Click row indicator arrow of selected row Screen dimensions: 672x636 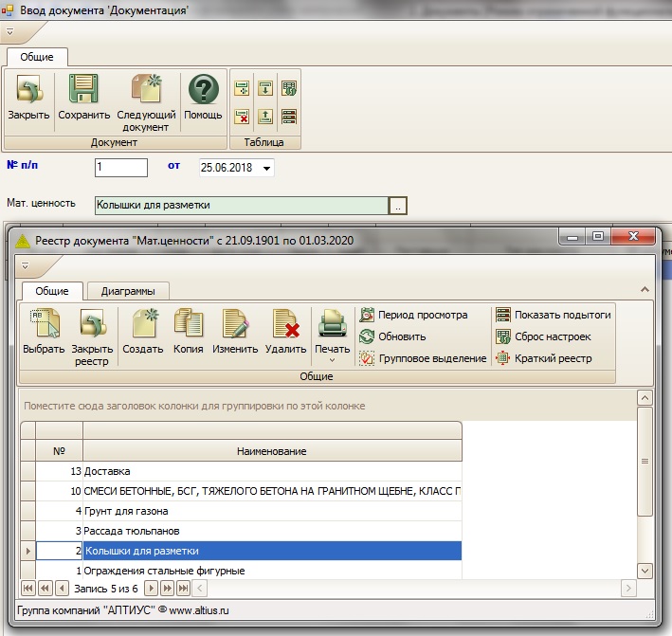pos(28,551)
